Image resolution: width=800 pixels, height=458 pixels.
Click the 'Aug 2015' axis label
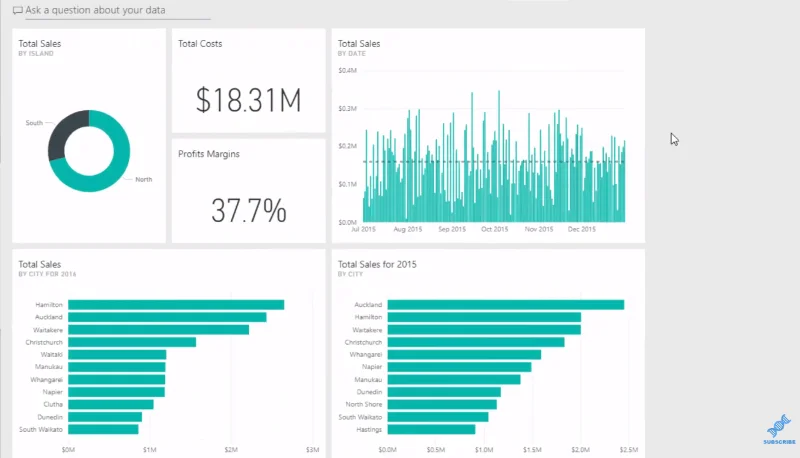point(408,230)
